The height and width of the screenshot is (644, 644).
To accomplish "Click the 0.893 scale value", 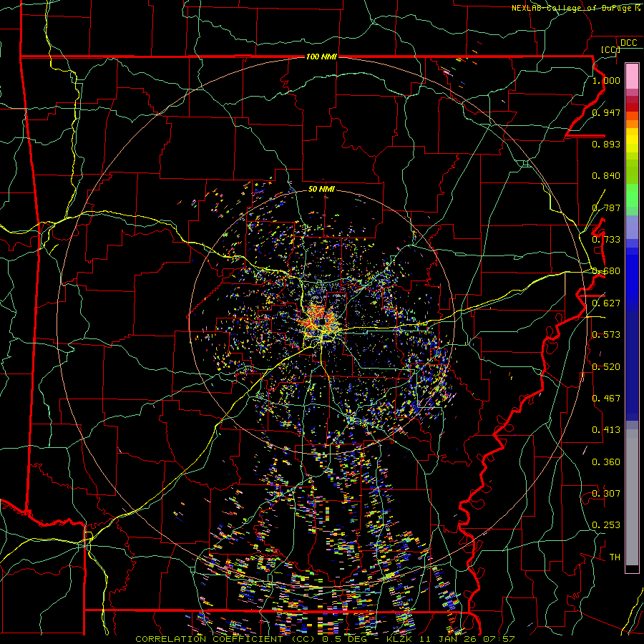I will [x=606, y=144].
